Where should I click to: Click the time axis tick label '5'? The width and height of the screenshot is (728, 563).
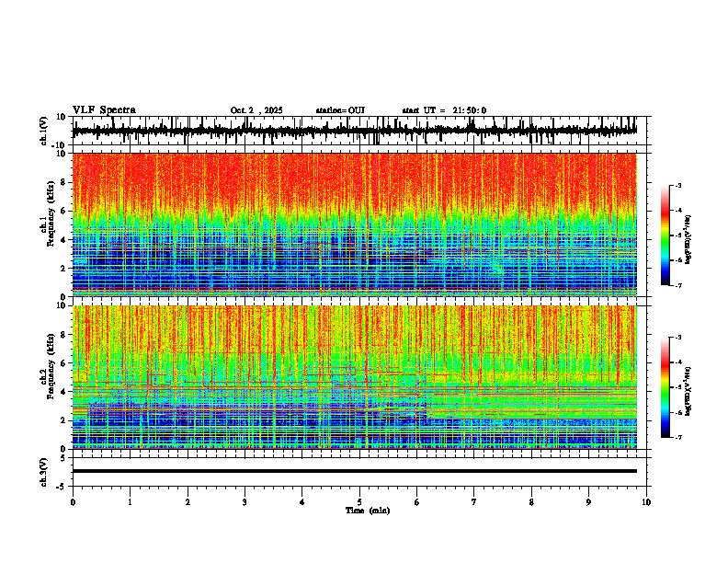coord(359,502)
